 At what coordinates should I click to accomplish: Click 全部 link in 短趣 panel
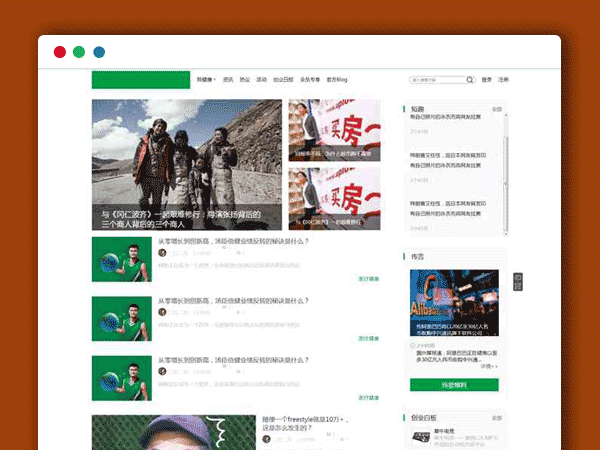(x=496, y=108)
